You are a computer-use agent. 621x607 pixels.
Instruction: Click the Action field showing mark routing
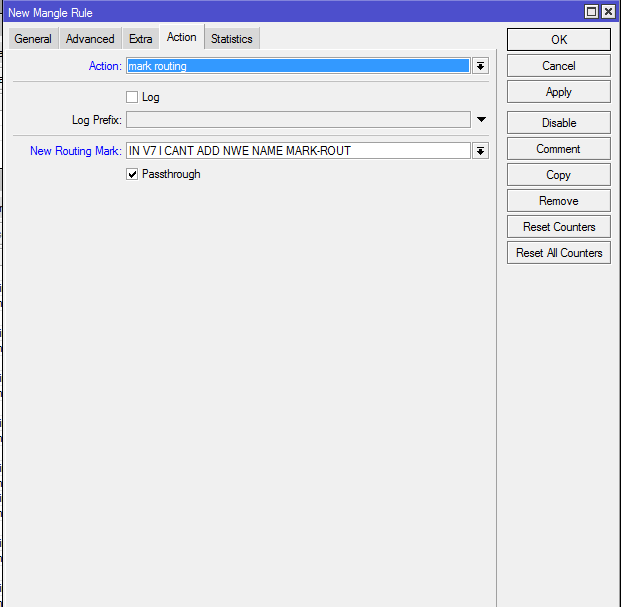[x=298, y=66]
